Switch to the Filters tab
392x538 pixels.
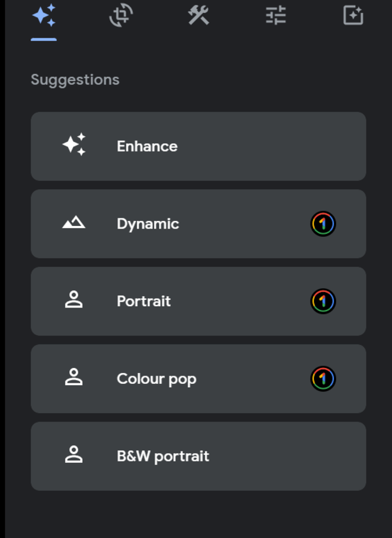click(353, 17)
